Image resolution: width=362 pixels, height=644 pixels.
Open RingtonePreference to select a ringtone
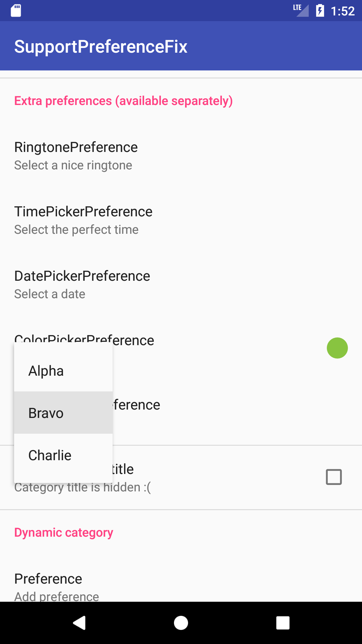pos(76,156)
